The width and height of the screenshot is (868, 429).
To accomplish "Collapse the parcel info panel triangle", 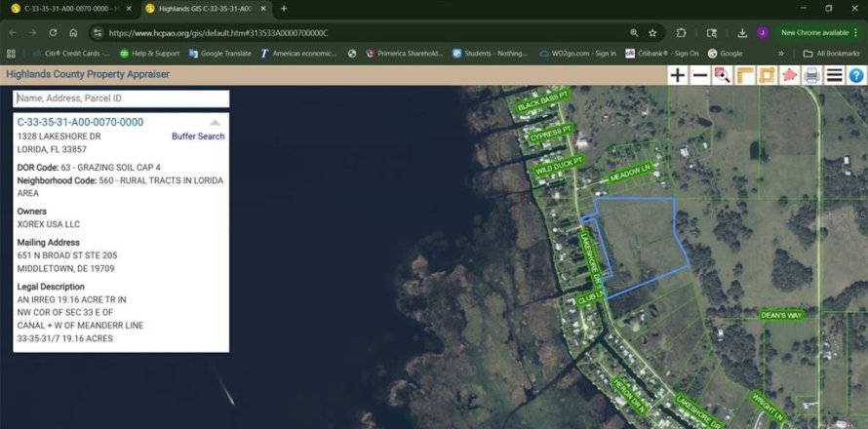I will [216, 122].
